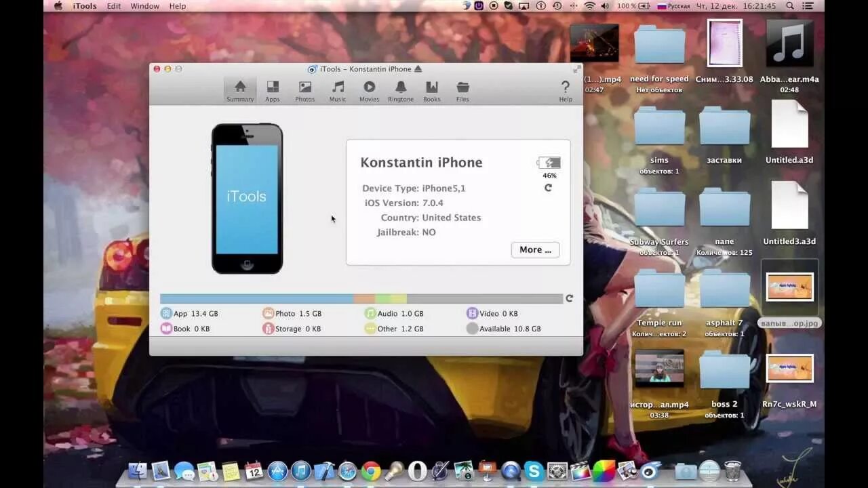Click the Audio 1.0 GB storage icon
The height and width of the screenshot is (488, 868).
point(370,313)
